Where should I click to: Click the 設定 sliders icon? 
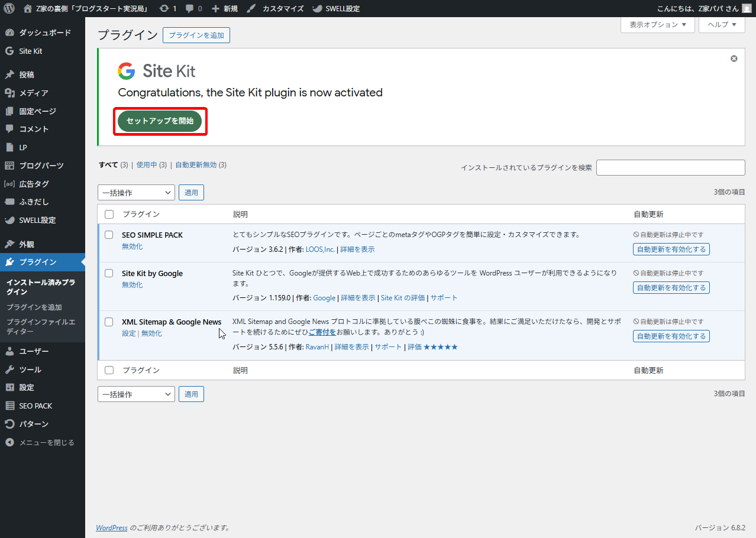tap(9, 387)
